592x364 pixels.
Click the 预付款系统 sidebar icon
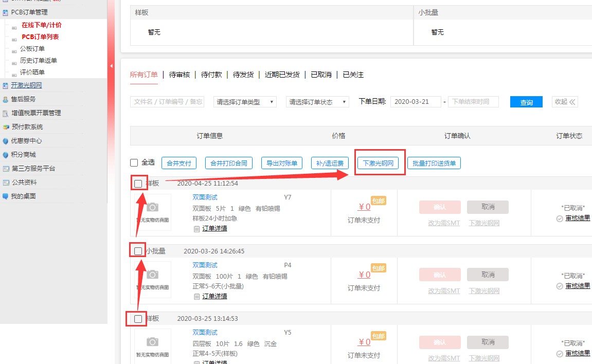pos(6,127)
